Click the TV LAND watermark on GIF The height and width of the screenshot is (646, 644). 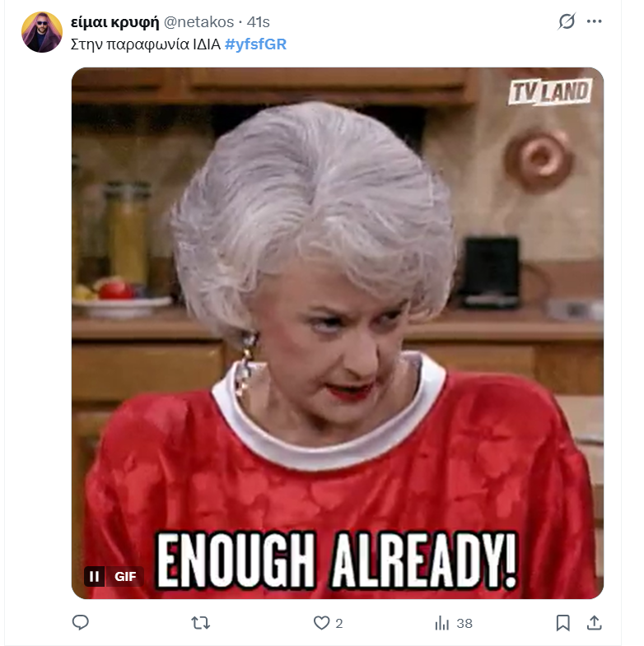(550, 91)
